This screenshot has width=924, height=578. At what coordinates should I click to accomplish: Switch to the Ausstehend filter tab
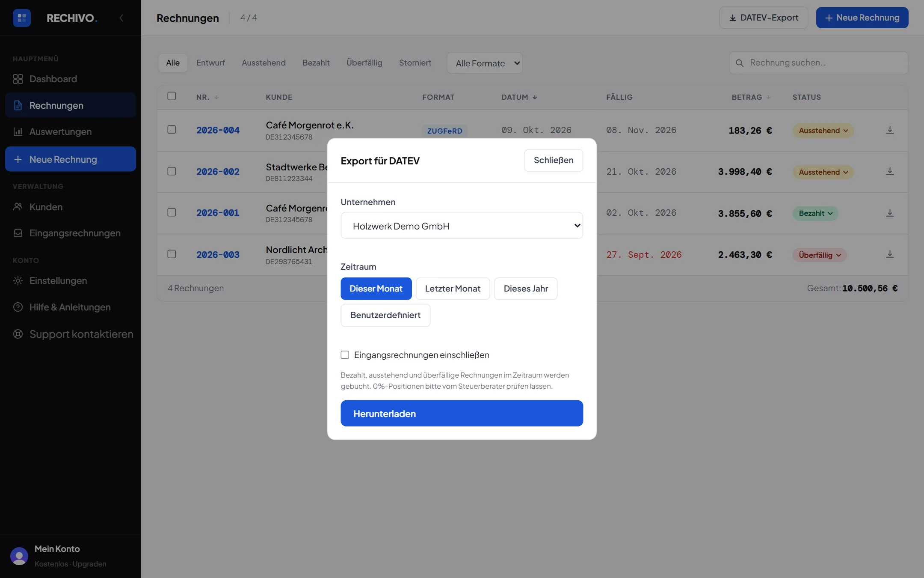tap(264, 63)
